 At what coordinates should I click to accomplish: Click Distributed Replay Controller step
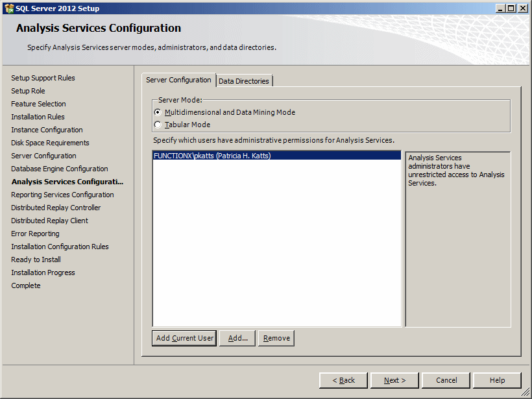pos(56,208)
